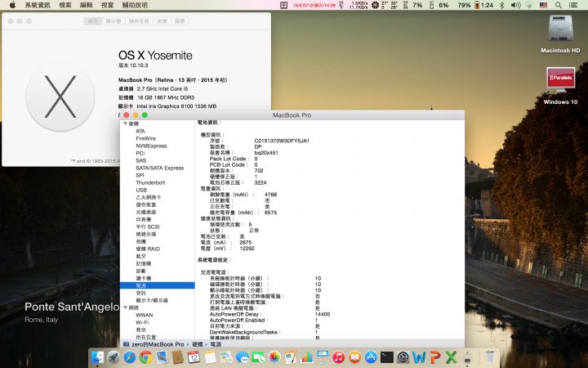The image size is (588, 368).
Task: Select PCI in sidebar
Action: coord(140,153)
